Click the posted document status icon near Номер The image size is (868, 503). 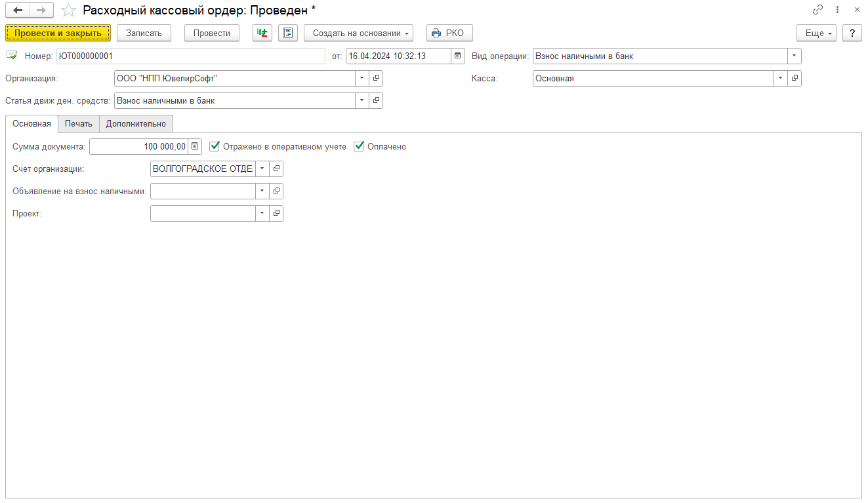(12, 56)
